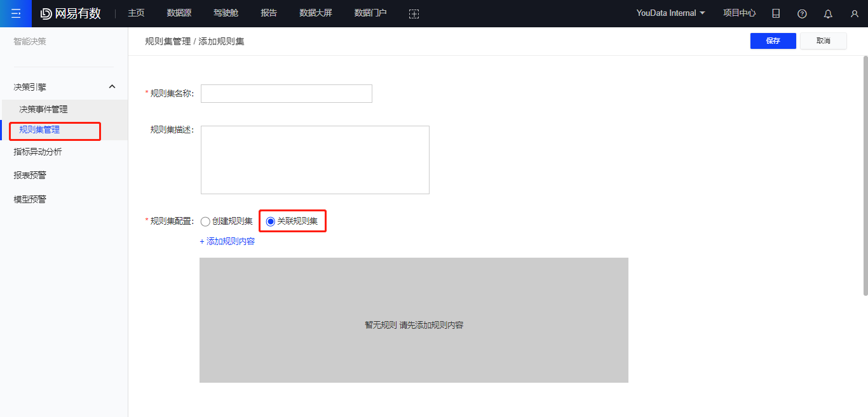Open the 数据源 menu
Viewport: 868px width, 417px height.
coord(179,13)
